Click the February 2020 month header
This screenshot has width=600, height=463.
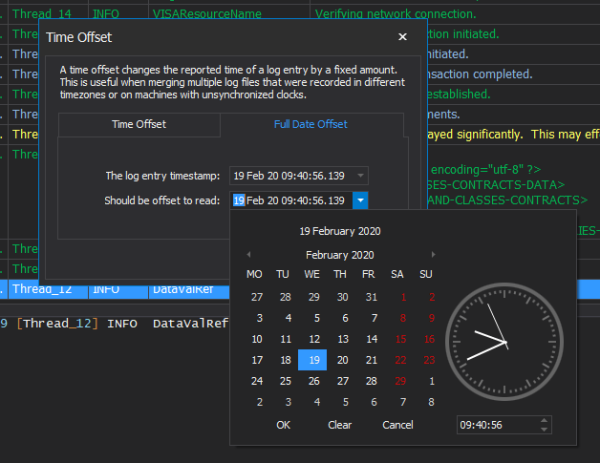[340, 255]
